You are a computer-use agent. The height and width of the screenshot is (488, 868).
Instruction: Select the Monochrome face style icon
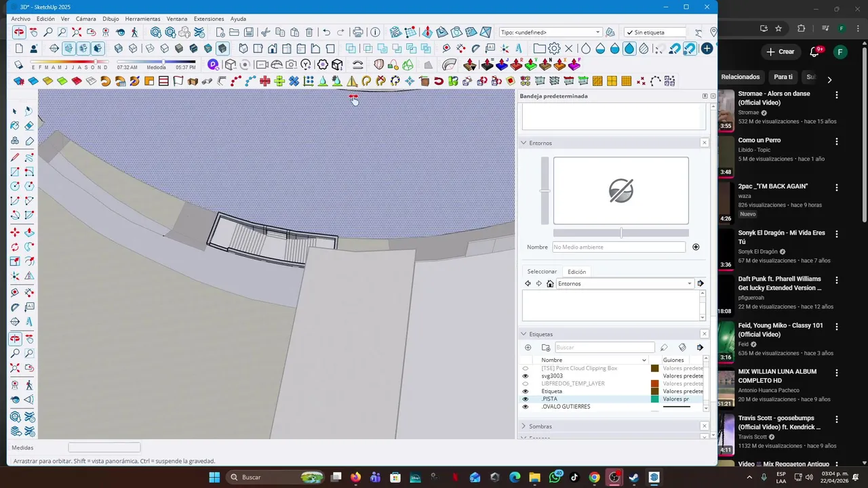222,48
